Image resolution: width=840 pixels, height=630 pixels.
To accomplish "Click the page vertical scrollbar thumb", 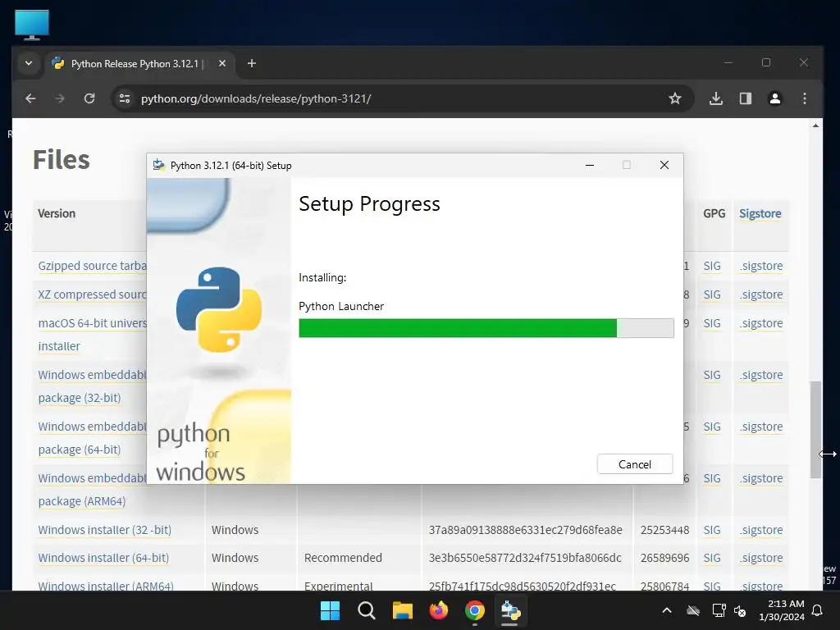I will coord(815,429).
